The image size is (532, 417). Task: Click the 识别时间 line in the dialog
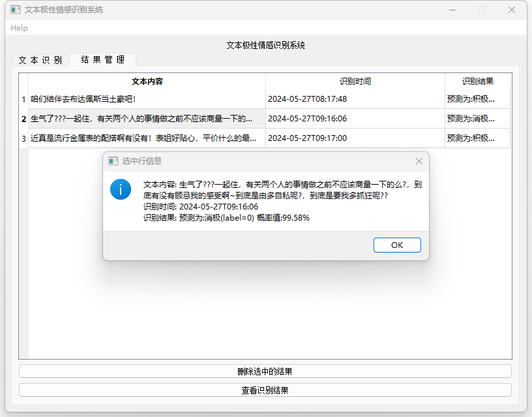pyautogui.click(x=201, y=206)
